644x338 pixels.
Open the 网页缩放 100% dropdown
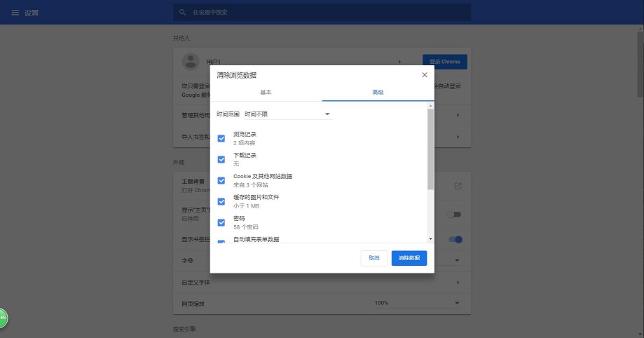[x=417, y=303]
